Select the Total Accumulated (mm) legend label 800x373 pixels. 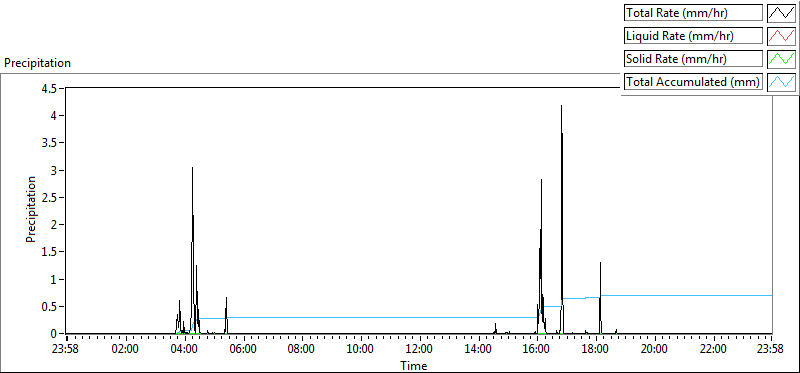[x=693, y=82]
